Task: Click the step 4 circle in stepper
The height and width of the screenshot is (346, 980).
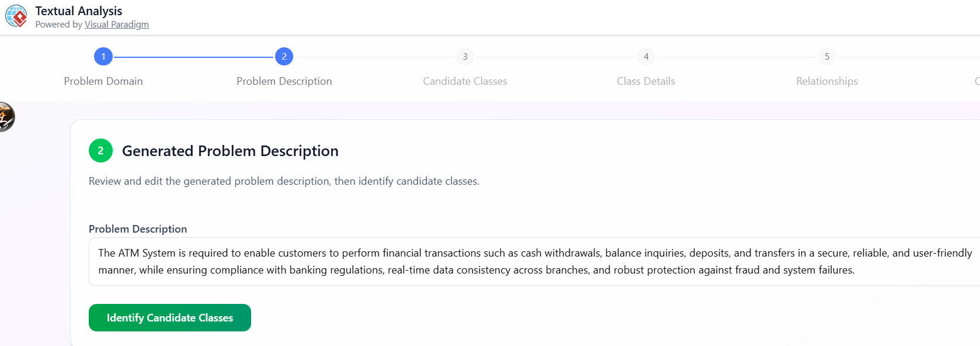Action: (x=646, y=57)
